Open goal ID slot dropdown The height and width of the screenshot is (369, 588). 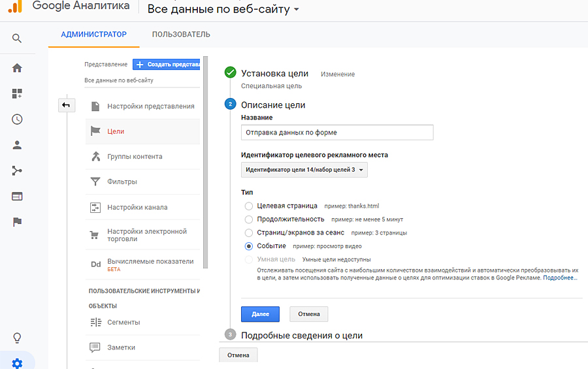pyautogui.click(x=304, y=170)
